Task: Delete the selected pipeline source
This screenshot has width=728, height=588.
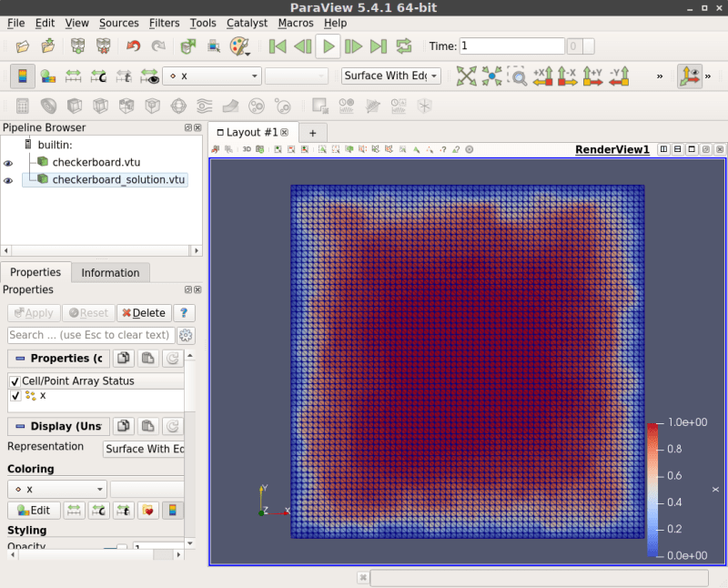Action: 144,313
